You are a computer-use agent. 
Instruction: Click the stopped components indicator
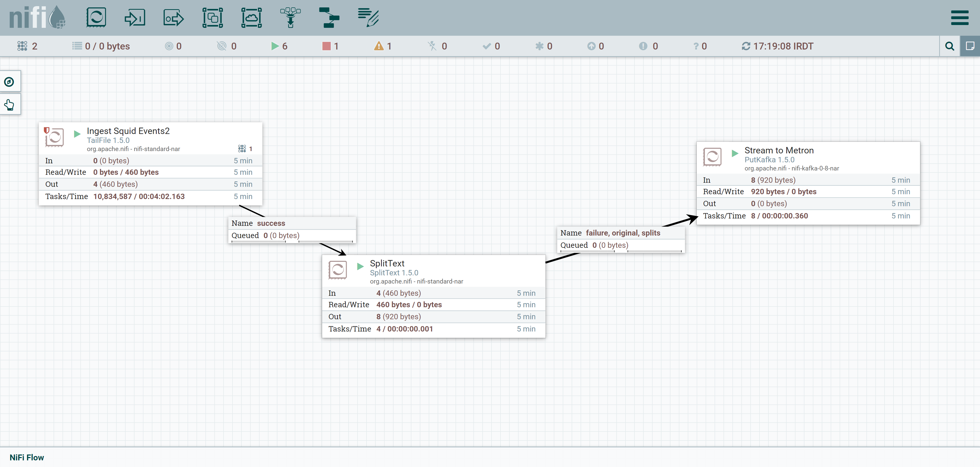[329, 46]
